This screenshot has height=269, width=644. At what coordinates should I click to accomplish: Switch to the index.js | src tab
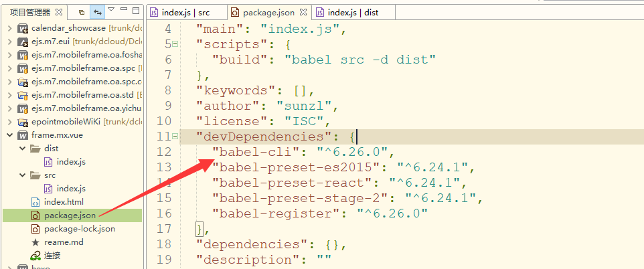click(187, 12)
